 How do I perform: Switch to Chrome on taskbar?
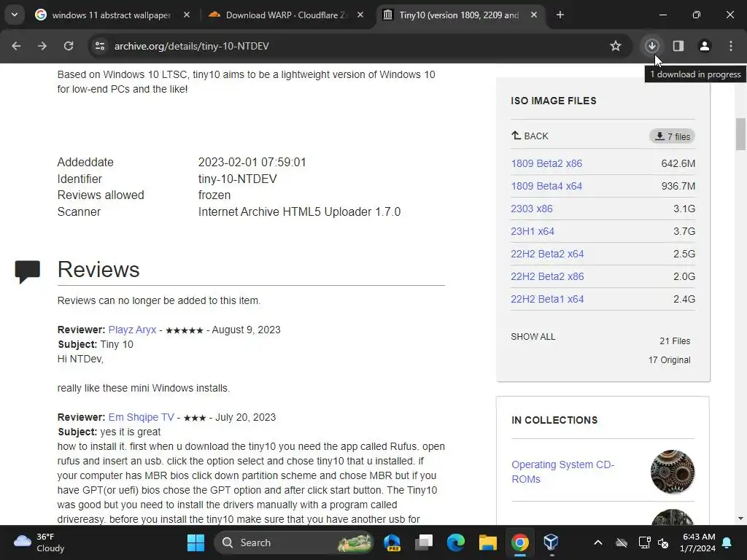tap(519, 542)
